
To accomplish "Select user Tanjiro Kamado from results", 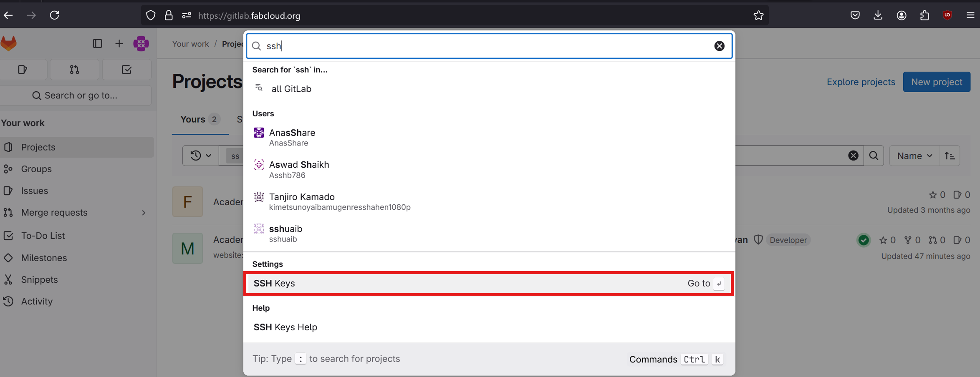I will tap(489, 201).
